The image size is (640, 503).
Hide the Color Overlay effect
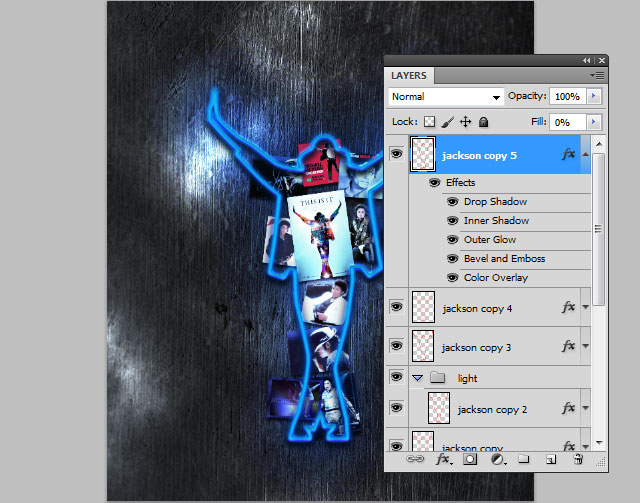pyautogui.click(x=452, y=278)
